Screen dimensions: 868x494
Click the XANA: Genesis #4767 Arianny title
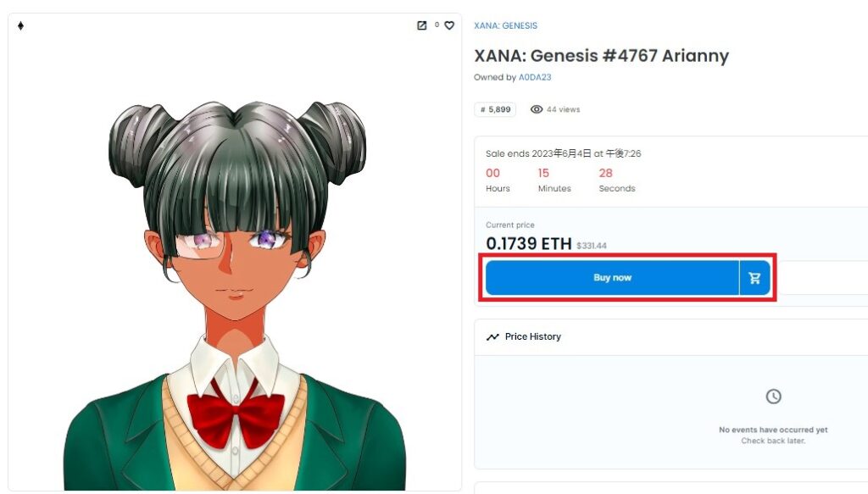pyautogui.click(x=601, y=56)
